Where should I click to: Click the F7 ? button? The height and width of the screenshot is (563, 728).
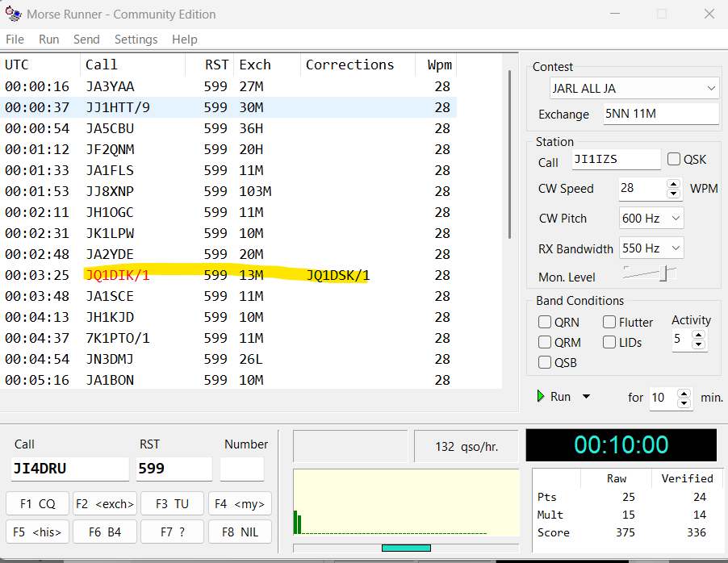click(x=172, y=532)
